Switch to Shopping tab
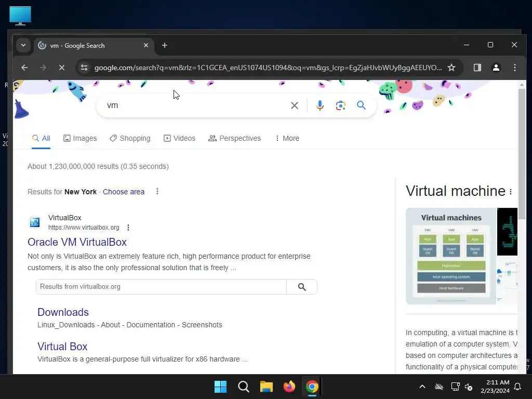532x399 pixels. point(130,138)
